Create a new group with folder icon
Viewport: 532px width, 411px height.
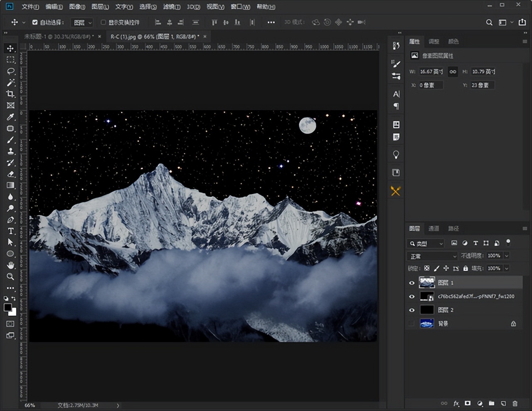pos(491,404)
